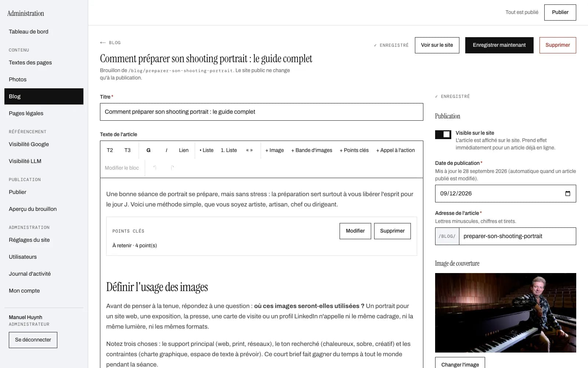588x368 pixels.
Task: Click the cover image thumbnail
Action: 505,313
